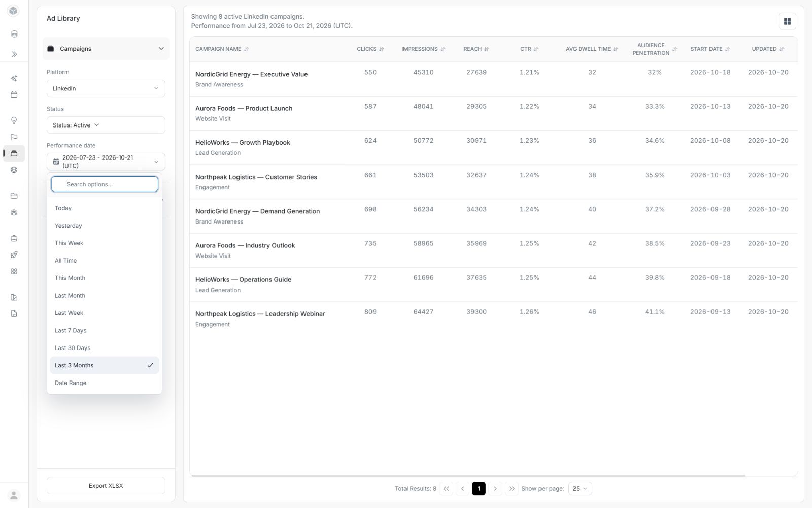This screenshot has width=812, height=508.
Task: Click the HelioWorks — Growth Playbook campaign name
Action: pos(243,143)
